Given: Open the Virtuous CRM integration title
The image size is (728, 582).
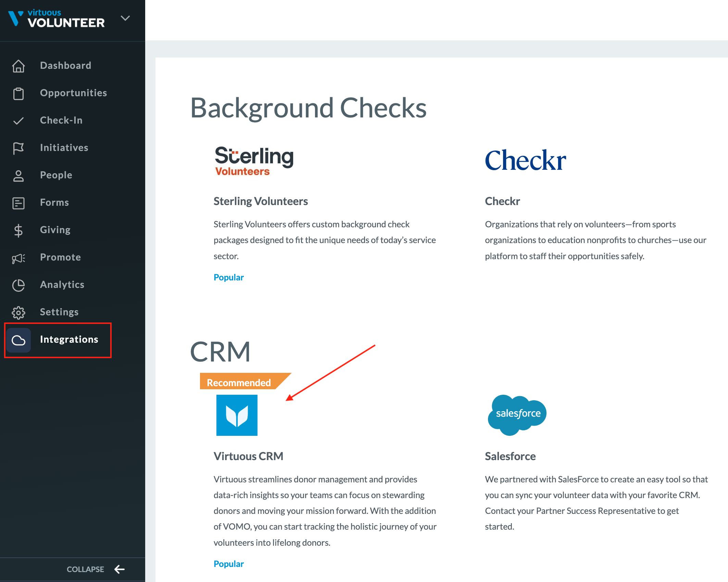Looking at the screenshot, I should [x=248, y=456].
